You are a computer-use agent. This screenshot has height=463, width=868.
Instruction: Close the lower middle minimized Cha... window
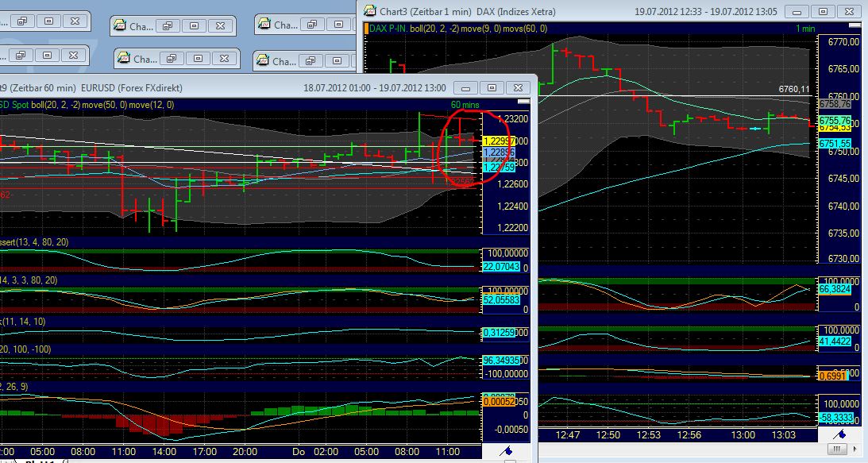tap(224, 58)
